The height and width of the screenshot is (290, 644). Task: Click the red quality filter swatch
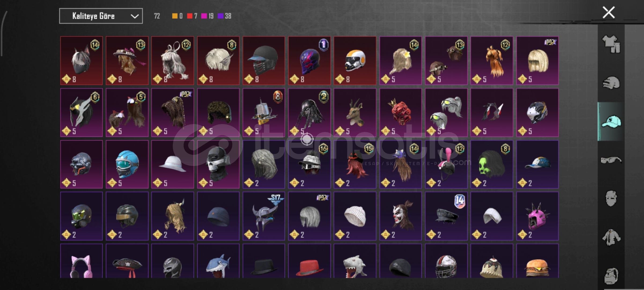pos(190,16)
